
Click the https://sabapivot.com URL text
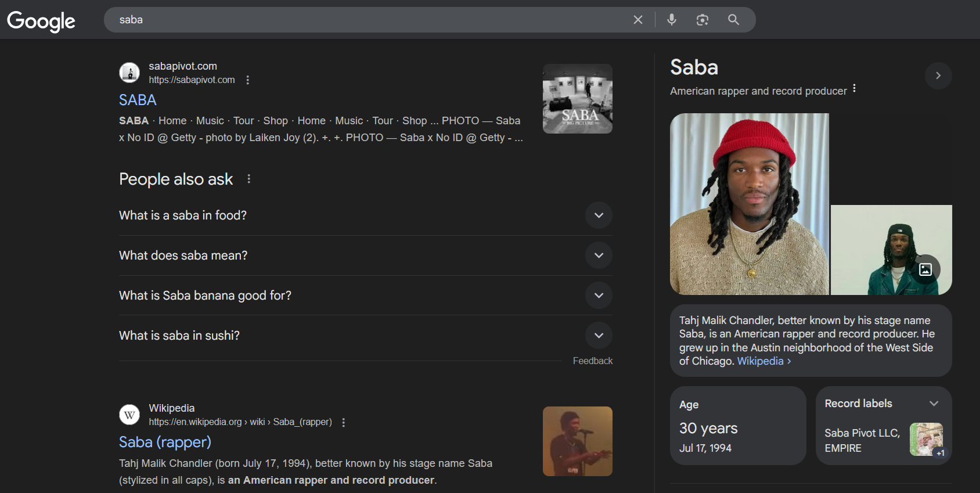(x=192, y=80)
